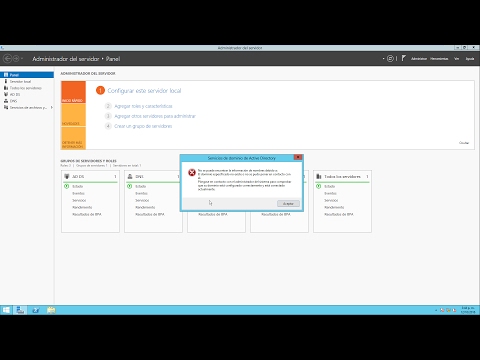Image resolution: width=480 pixels, height=360 pixels.
Task: Open the Herramientas menu
Action: [x=439, y=59]
